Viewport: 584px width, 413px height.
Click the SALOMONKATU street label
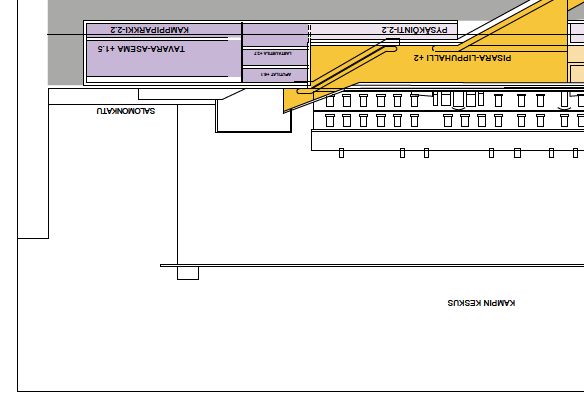pos(126,111)
